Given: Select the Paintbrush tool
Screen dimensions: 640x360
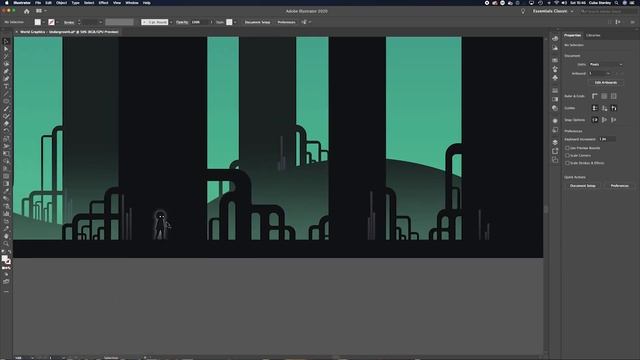Looking at the screenshot, I should click(6, 109).
